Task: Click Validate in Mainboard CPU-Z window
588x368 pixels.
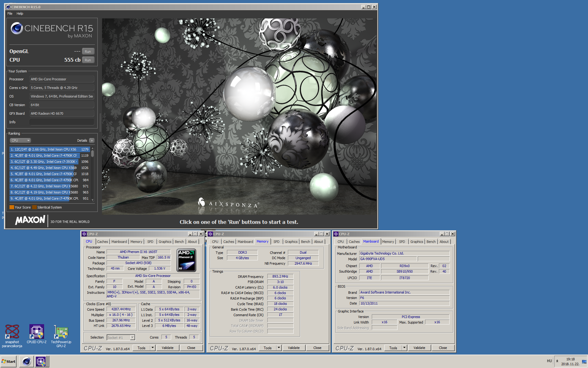Action: [419, 348]
